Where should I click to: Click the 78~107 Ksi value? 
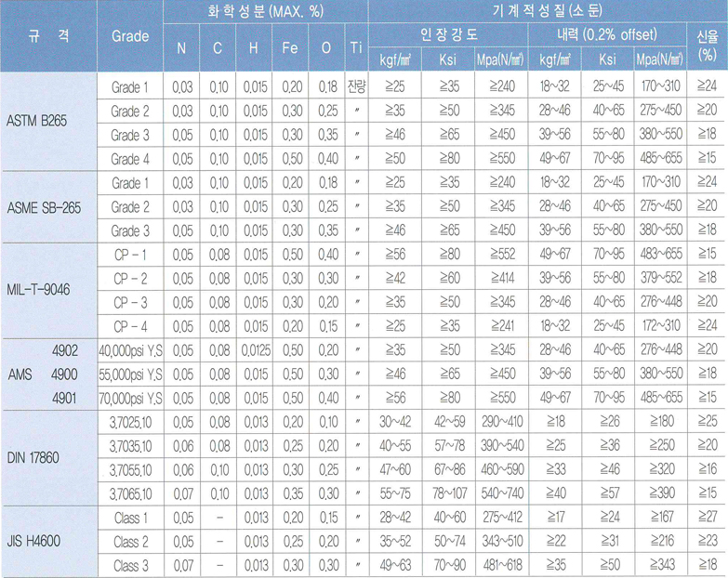[449, 493]
